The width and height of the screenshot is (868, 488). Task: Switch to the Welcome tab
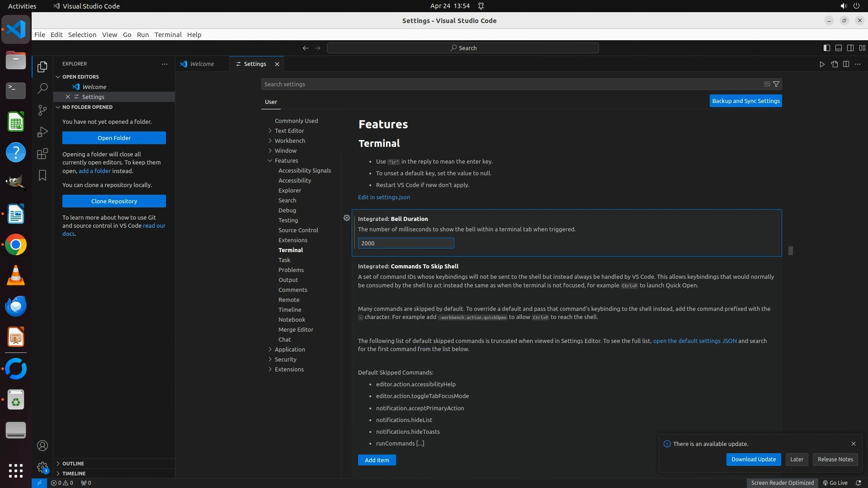(202, 64)
